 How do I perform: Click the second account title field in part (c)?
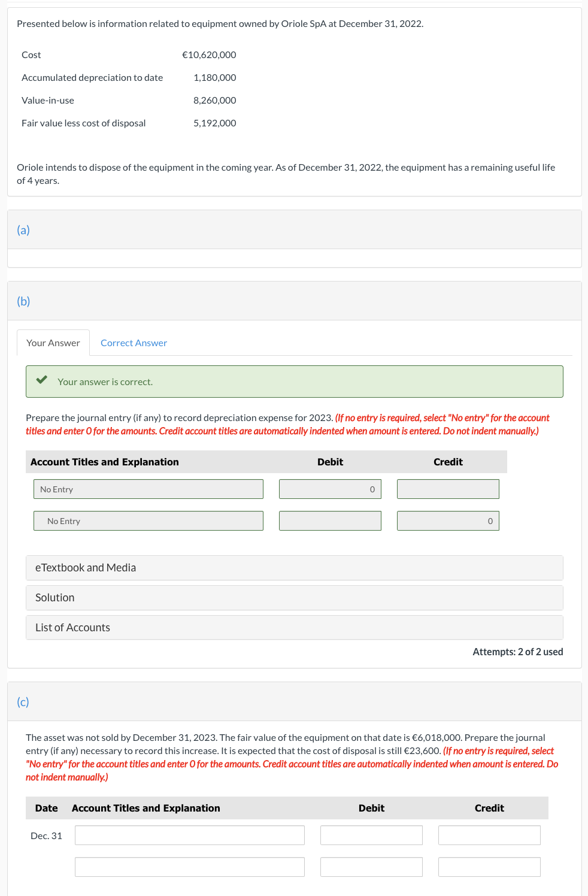(x=189, y=867)
